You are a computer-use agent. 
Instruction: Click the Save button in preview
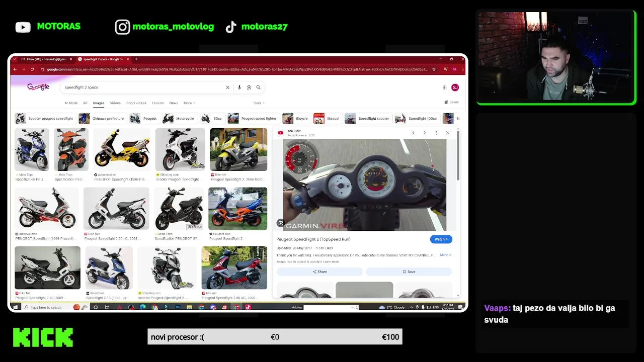409,271
